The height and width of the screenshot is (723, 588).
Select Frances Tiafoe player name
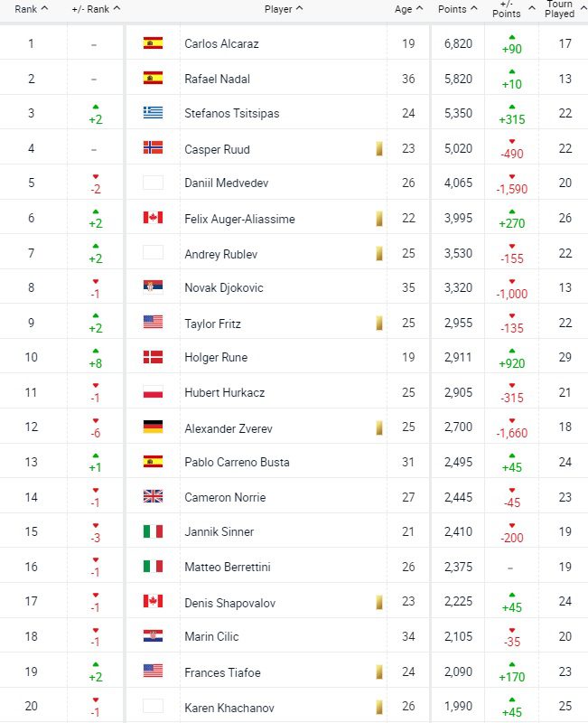click(x=222, y=672)
